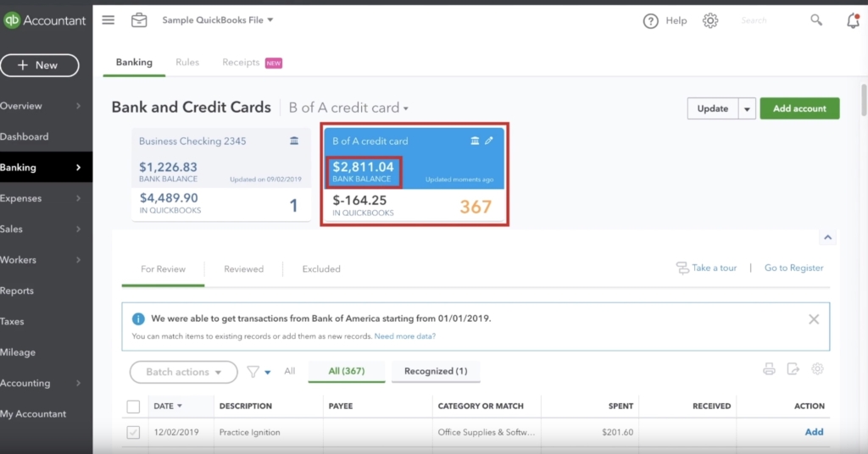Click the Office Supplies & Softw... category cell
868x454 pixels.
coord(486,433)
